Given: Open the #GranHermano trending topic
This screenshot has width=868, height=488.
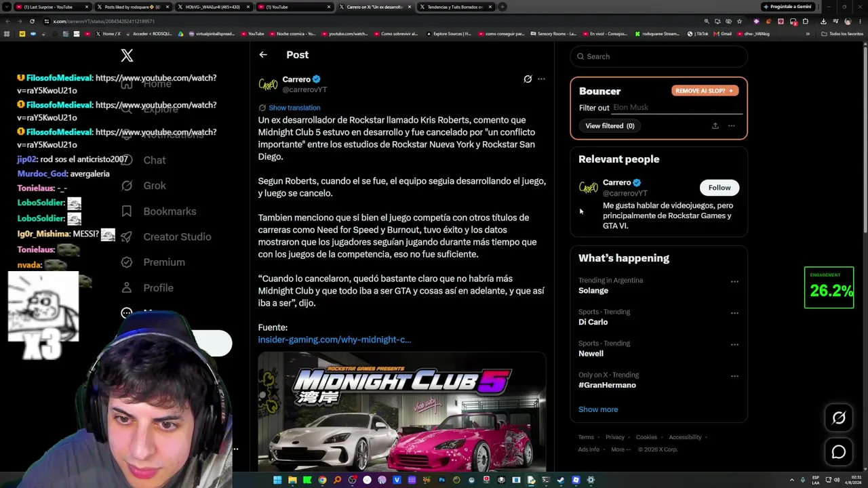Looking at the screenshot, I should click(607, 385).
